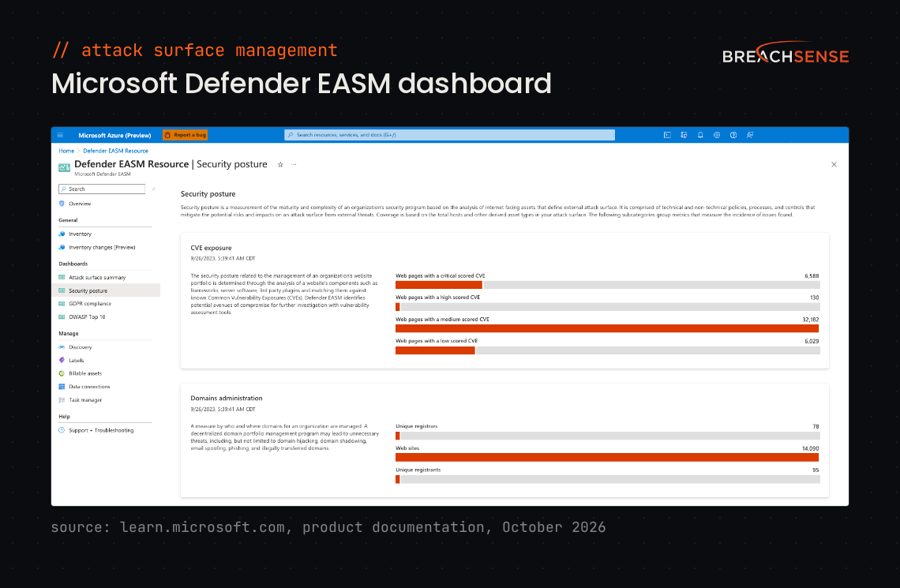Image resolution: width=900 pixels, height=588 pixels.
Task: Click the Inventory changes icon
Action: 62,247
